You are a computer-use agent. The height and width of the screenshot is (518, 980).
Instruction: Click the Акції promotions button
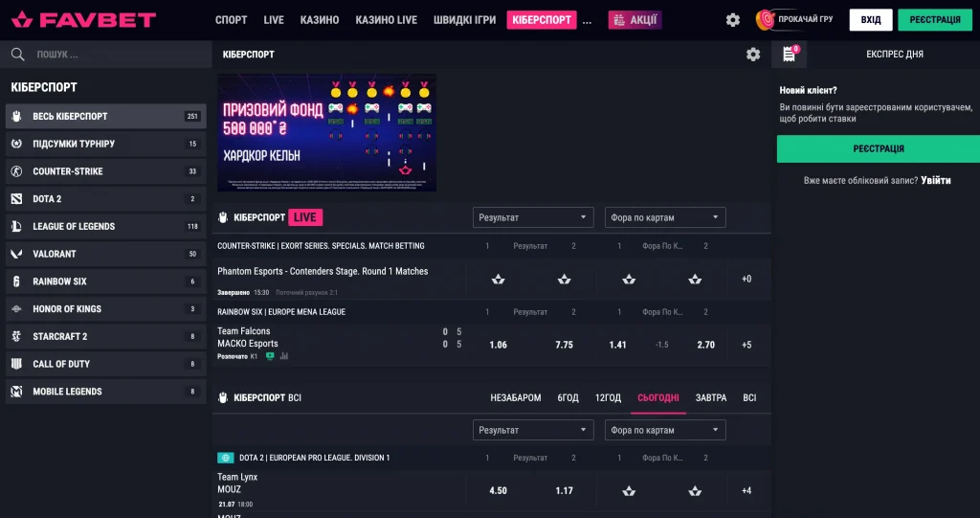pos(635,20)
